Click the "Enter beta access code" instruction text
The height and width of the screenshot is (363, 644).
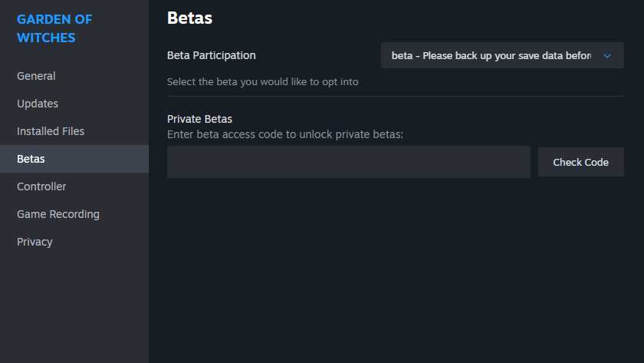284,134
